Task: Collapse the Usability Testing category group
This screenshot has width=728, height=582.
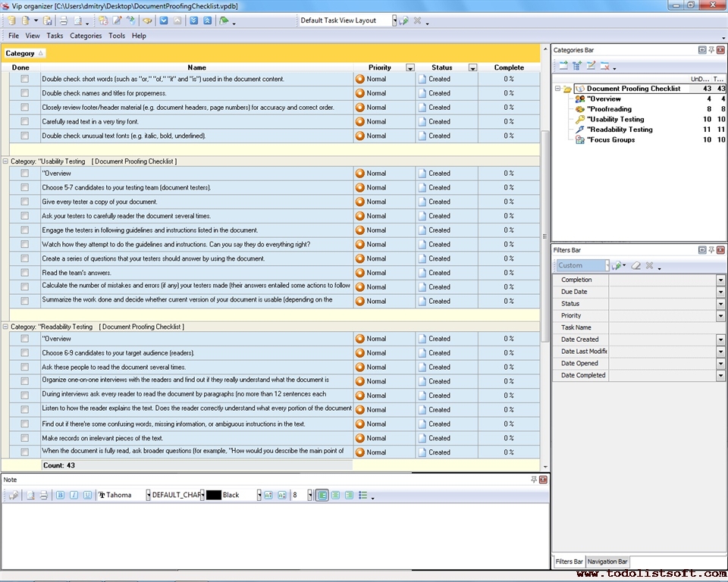Action: [6, 161]
